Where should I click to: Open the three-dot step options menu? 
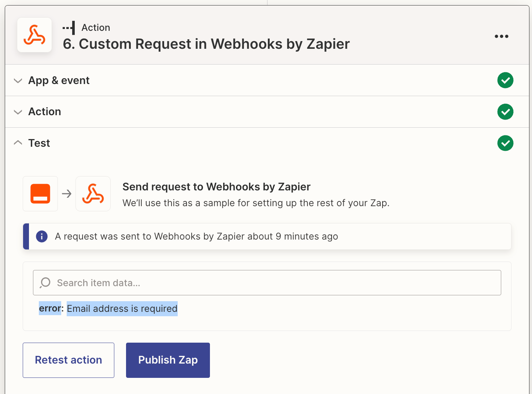[501, 36]
